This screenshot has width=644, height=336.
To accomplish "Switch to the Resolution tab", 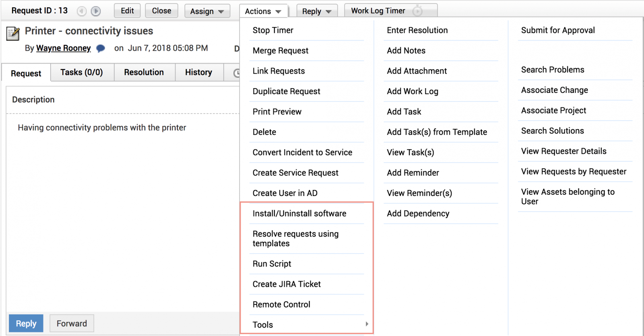I will [x=144, y=72].
